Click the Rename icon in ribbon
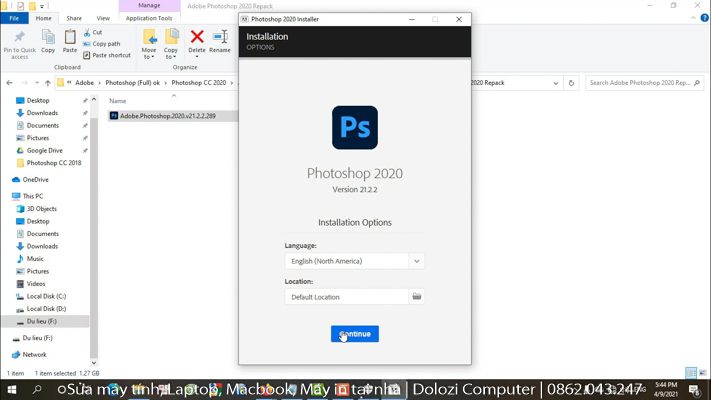711x400 pixels. coord(220,41)
